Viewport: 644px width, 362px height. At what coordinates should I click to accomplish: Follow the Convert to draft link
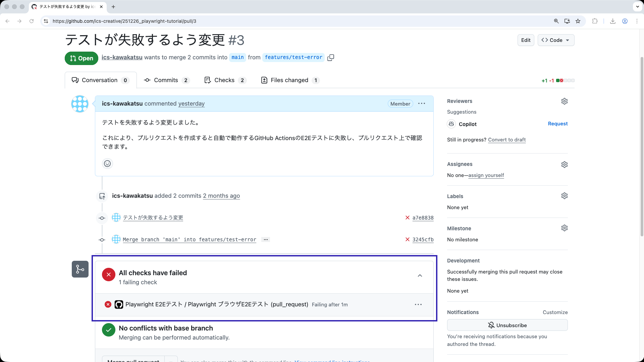click(507, 140)
